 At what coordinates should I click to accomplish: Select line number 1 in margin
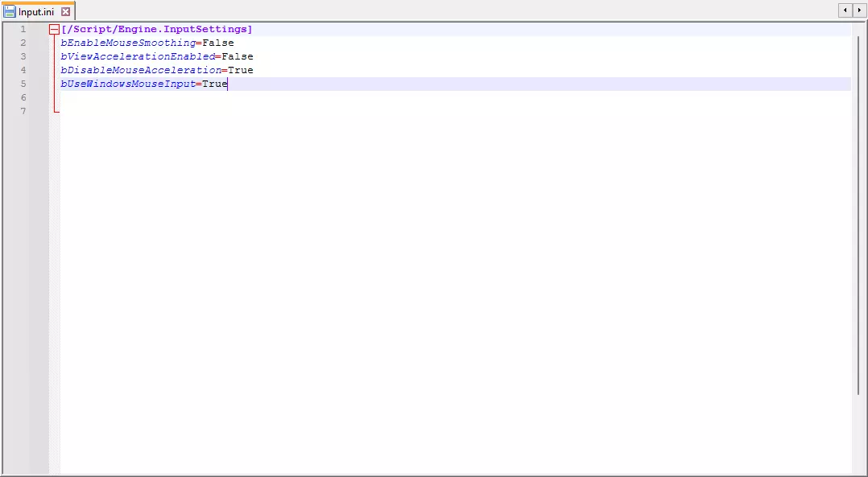coord(23,29)
